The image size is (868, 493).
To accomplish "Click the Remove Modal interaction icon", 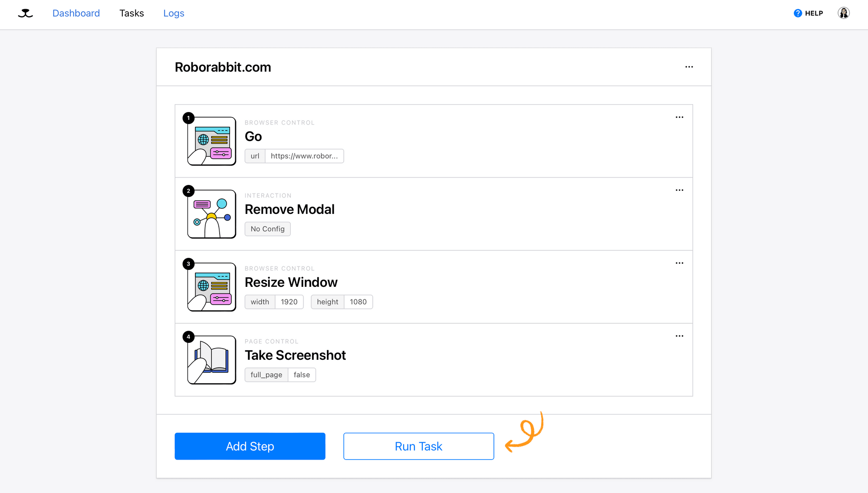I will (211, 214).
